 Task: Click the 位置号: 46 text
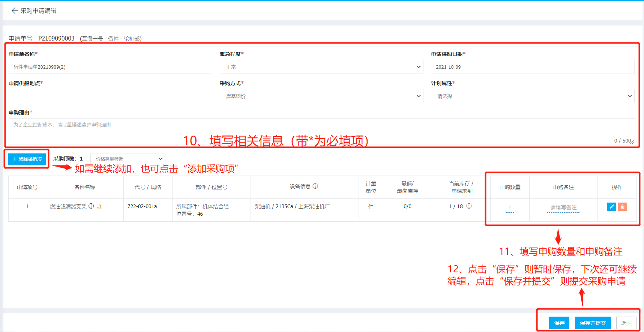coord(190,214)
